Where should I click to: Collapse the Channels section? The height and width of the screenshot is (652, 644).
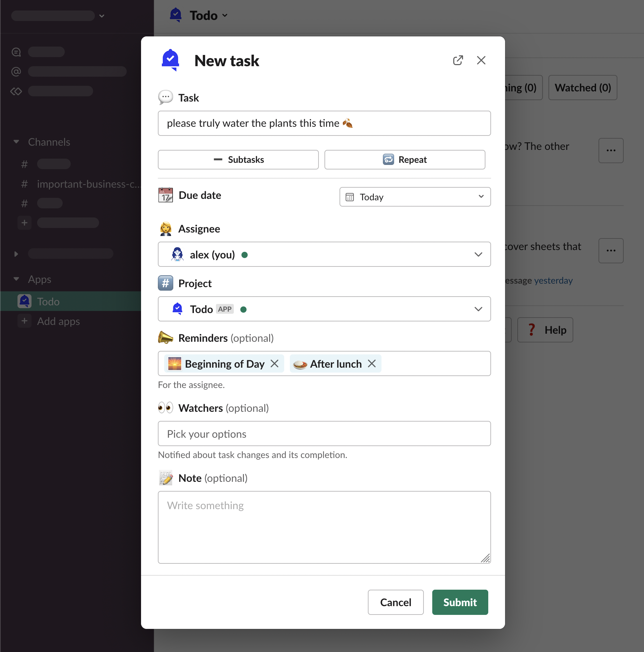(16, 142)
